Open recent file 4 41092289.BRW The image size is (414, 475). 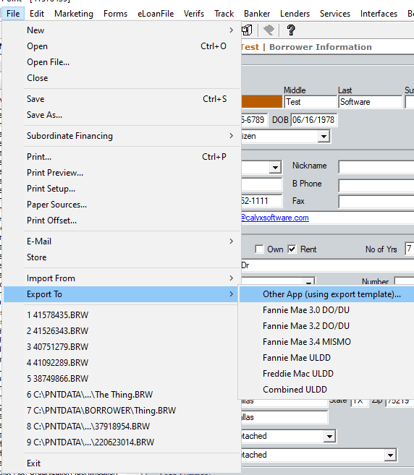(122, 363)
